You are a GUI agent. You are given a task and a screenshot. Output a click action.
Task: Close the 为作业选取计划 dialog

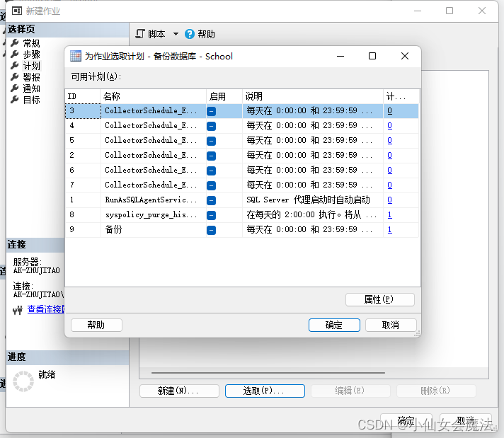(x=405, y=56)
